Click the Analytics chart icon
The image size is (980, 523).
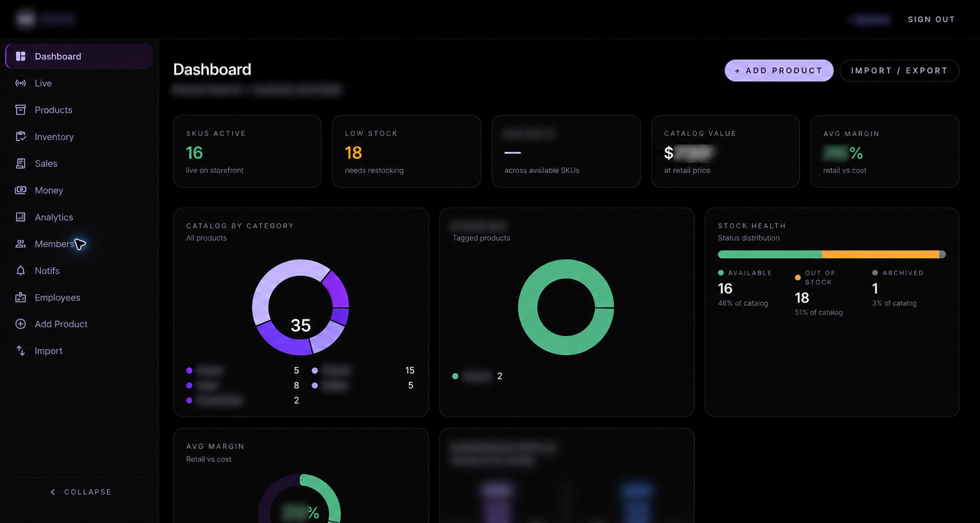(x=21, y=217)
